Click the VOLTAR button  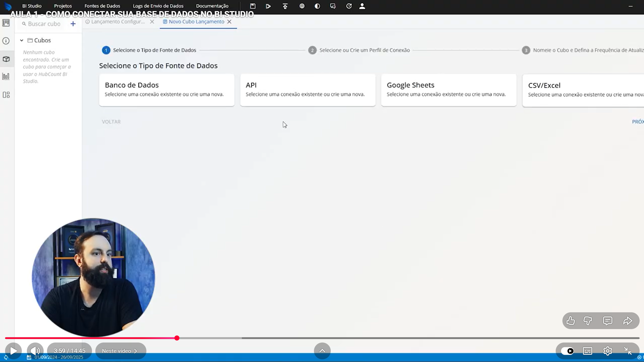coord(111,122)
